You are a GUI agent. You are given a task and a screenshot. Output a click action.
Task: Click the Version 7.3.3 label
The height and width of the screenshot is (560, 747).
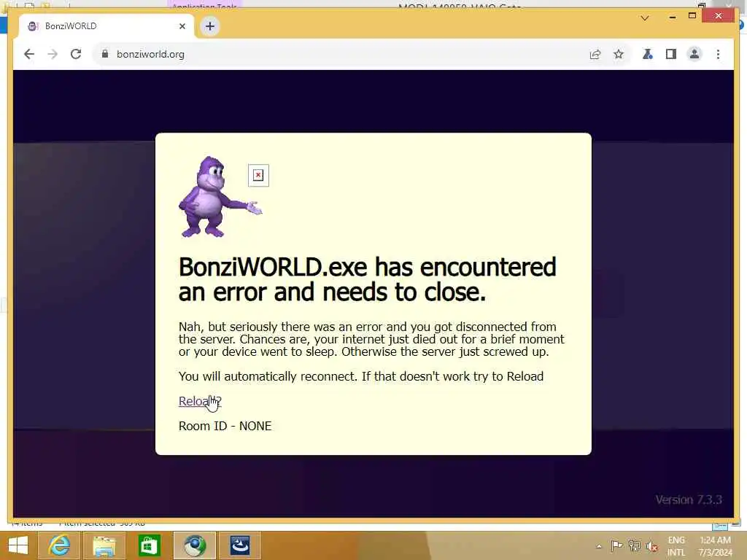(689, 499)
